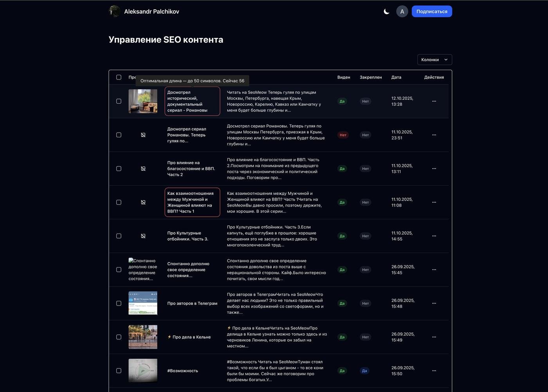Click the Виден column header
The width and height of the screenshot is (548, 392).
343,77
